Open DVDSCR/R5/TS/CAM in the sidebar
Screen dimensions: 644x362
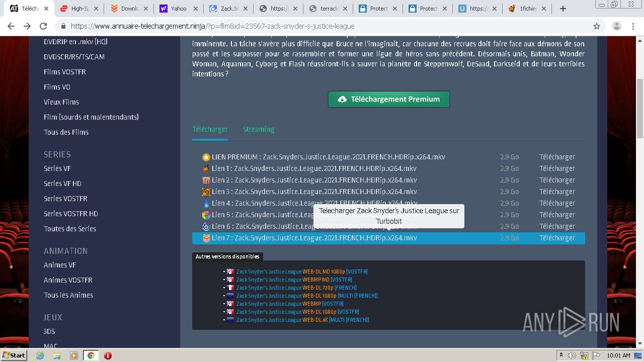click(74, 57)
